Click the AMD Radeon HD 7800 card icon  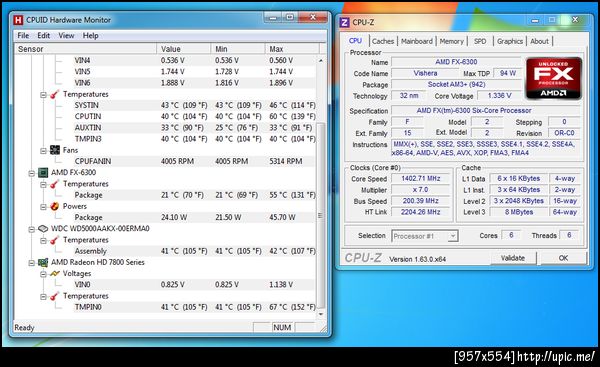pyautogui.click(x=42, y=263)
